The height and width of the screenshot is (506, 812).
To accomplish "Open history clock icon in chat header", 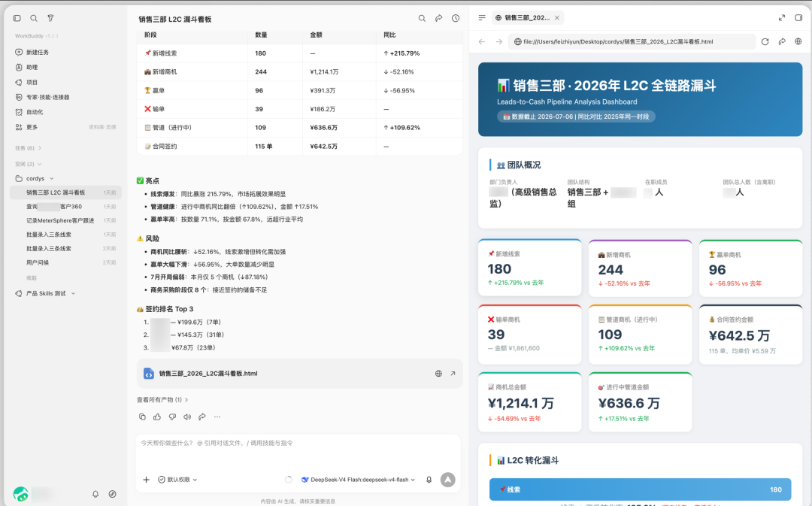I will click(x=456, y=18).
